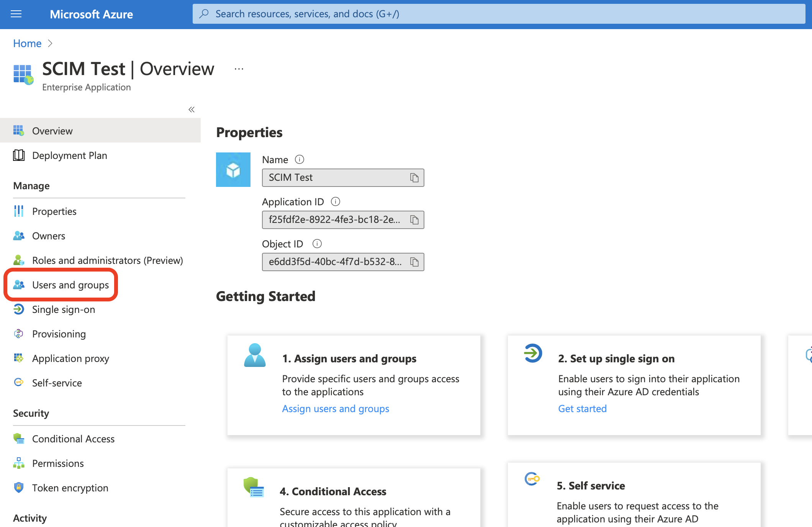Click the single sign on card icon
This screenshot has width=812, height=527.
tap(533, 353)
